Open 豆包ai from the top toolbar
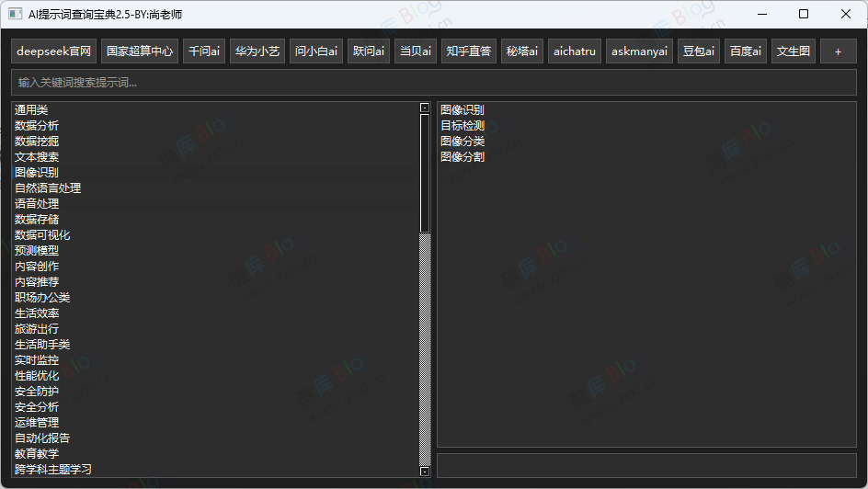 click(x=698, y=51)
